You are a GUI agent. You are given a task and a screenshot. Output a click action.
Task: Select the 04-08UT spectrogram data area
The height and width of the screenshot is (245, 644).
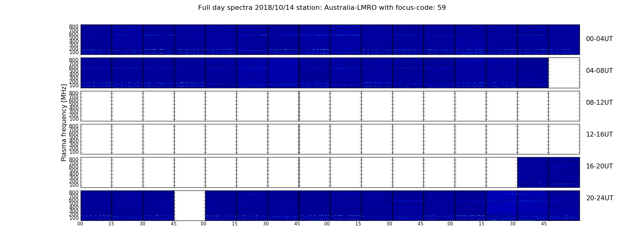pyautogui.click(x=314, y=73)
